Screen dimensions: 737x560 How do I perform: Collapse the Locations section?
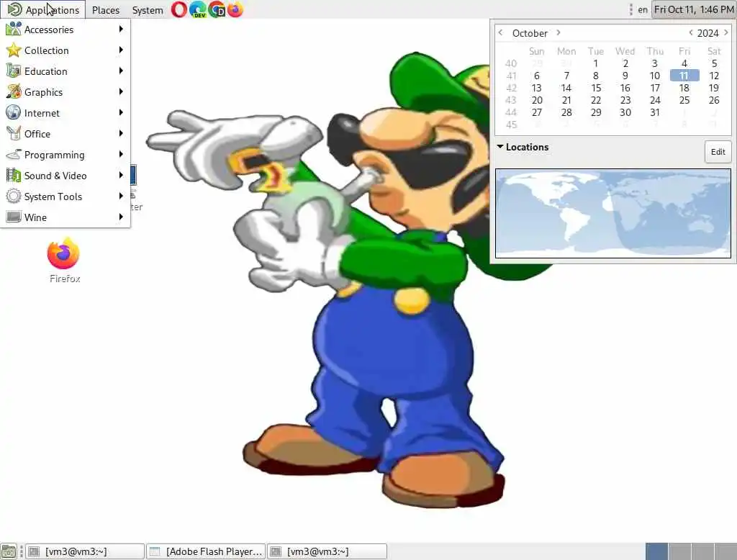point(500,147)
